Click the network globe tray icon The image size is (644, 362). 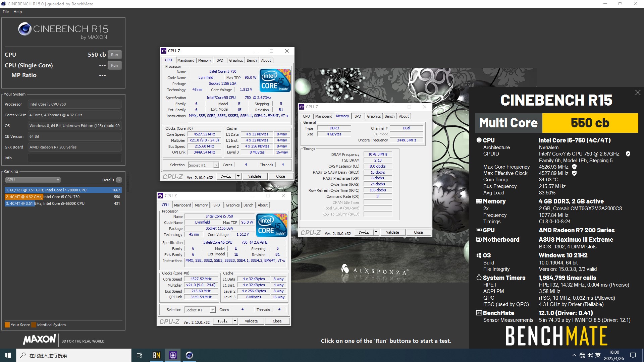(x=582, y=355)
